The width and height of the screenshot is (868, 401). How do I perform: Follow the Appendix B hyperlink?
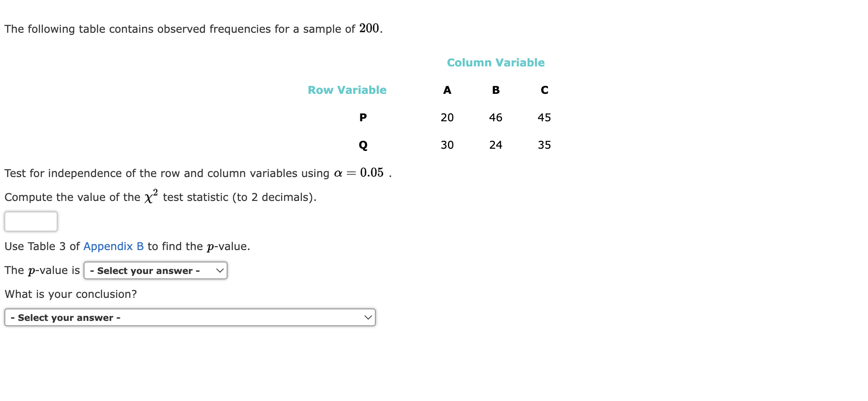[113, 247]
